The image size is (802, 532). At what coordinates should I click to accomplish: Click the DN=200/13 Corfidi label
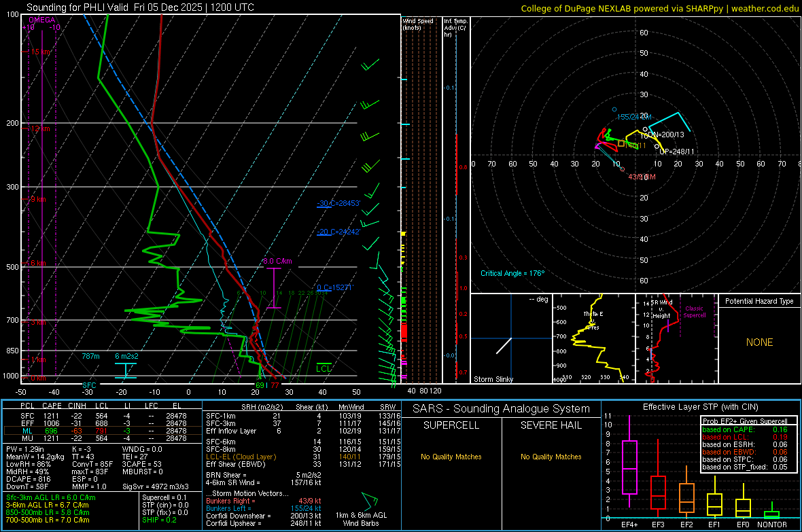tap(665, 135)
